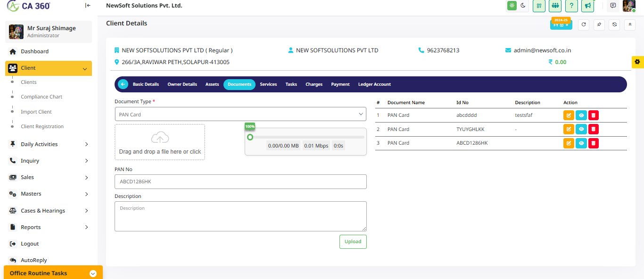The image size is (644, 279).
Task: Open the team members icon in header
Action: 555,6
